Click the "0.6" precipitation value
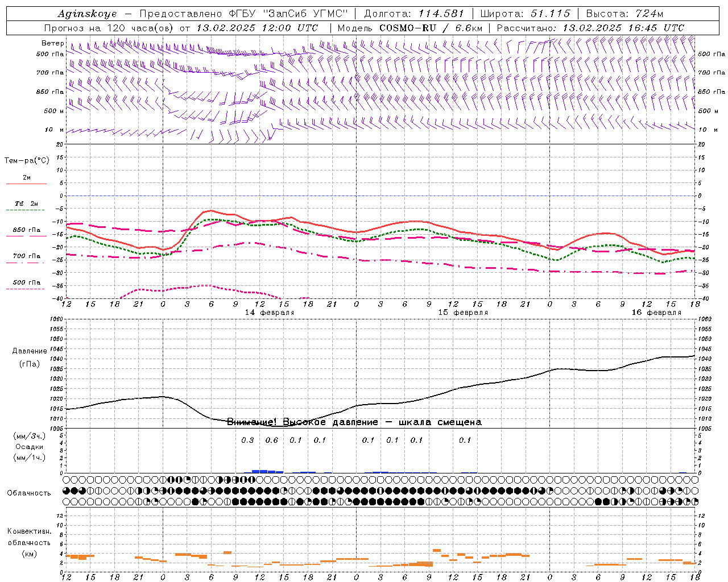The width and height of the screenshot is (728, 582). click(x=272, y=440)
